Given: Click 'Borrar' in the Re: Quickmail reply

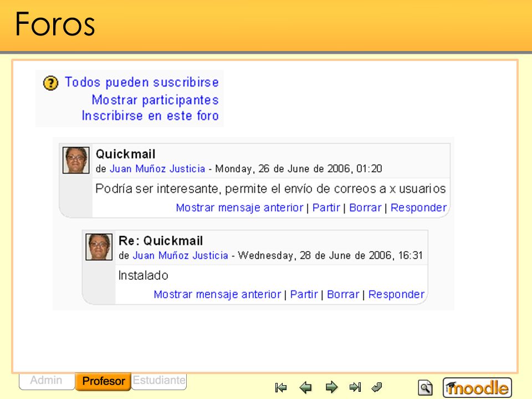Looking at the screenshot, I should coord(343,294).
